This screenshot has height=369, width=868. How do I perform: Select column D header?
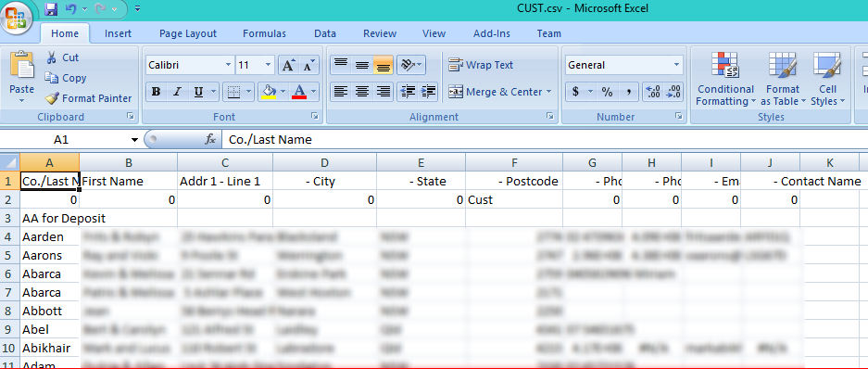324,163
